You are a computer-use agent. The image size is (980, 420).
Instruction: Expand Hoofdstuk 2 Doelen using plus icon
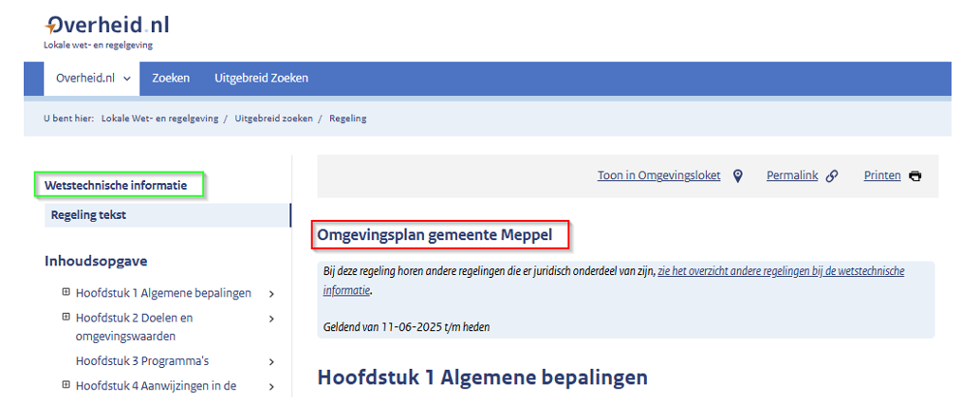pyautogui.click(x=65, y=318)
